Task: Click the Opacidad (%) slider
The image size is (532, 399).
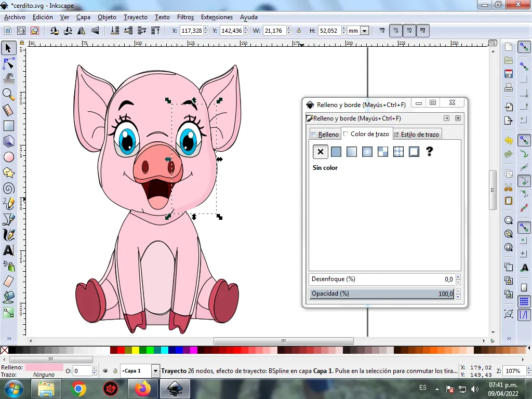Action: point(382,294)
